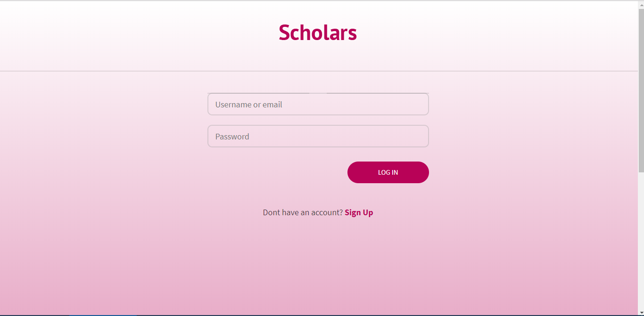Click the scrollbar track below the thumb

point(641,240)
